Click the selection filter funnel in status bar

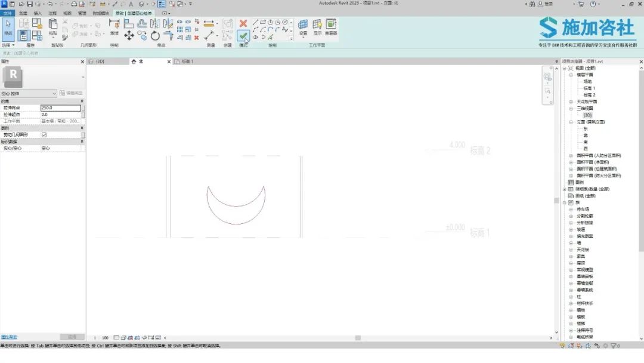coord(614,346)
